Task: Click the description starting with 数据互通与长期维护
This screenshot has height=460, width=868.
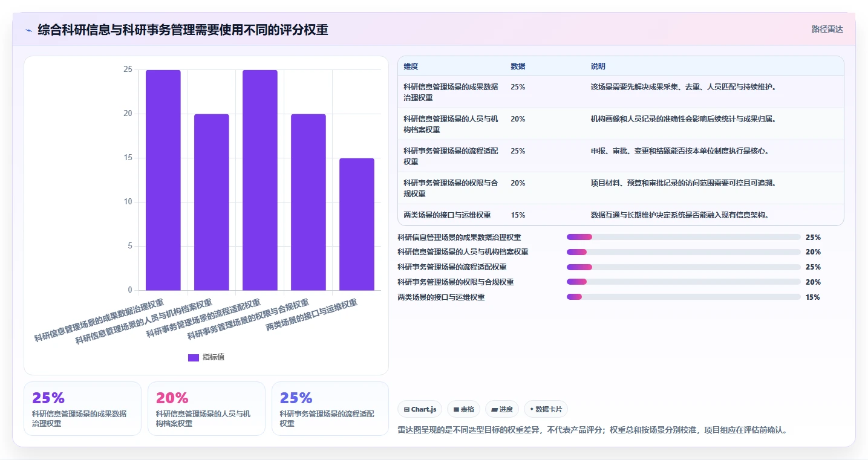Action: click(680, 215)
